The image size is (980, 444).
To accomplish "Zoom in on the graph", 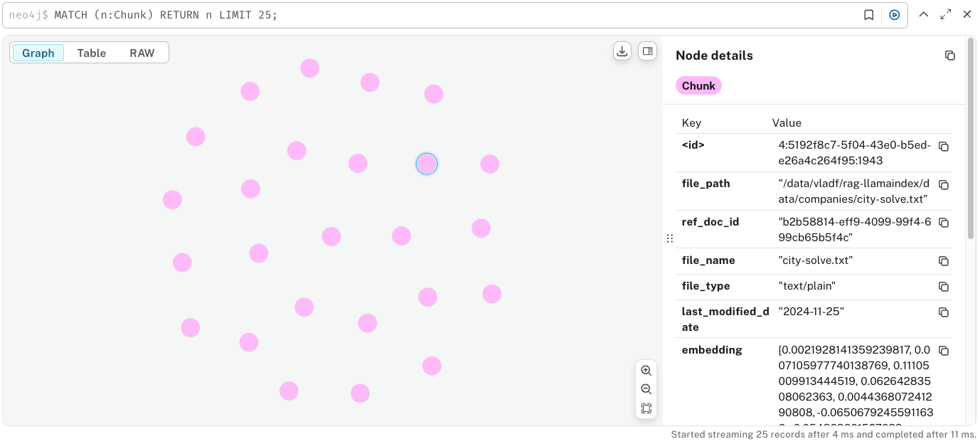I will pyautogui.click(x=646, y=371).
